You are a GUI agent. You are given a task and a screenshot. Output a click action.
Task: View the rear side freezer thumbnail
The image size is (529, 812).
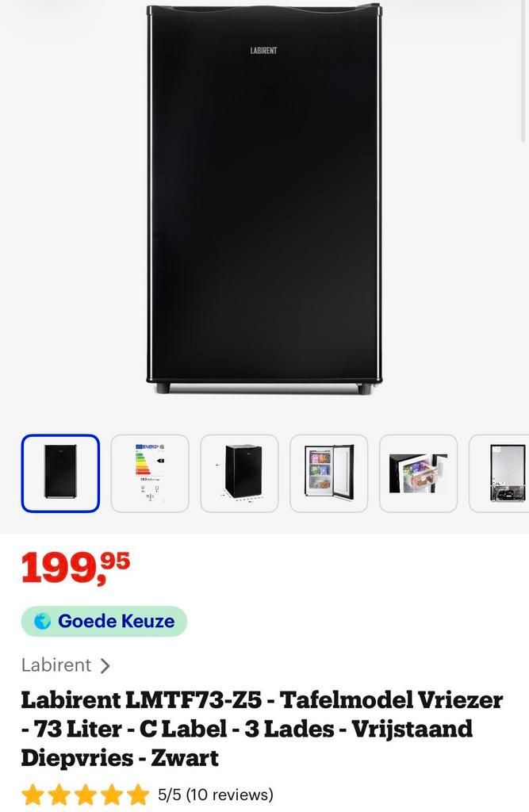[500, 473]
